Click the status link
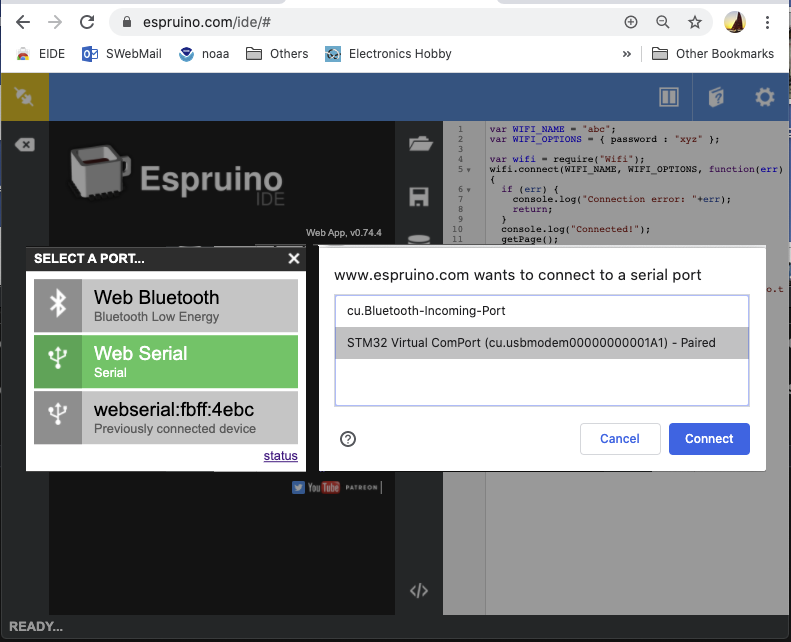Image resolution: width=791 pixels, height=642 pixels. [280, 455]
